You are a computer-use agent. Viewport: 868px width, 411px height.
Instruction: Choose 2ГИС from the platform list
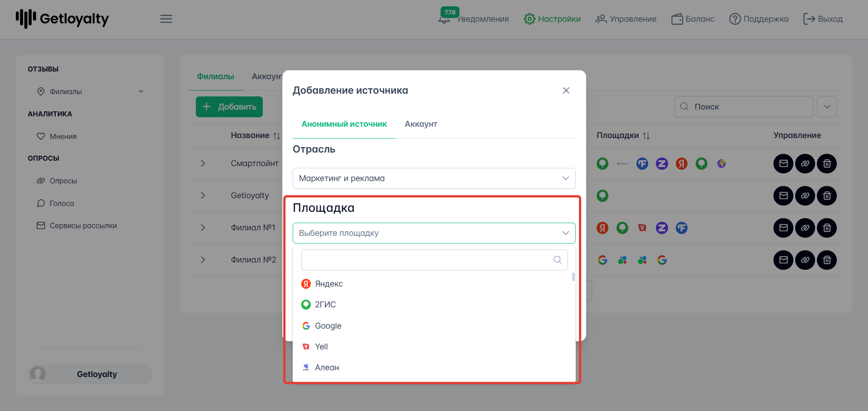[434, 305]
